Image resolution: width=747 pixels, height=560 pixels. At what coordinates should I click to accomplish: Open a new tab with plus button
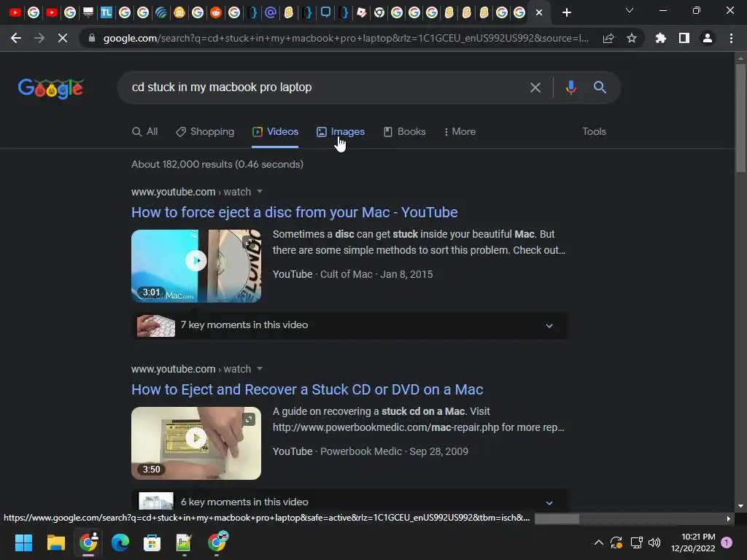(566, 12)
